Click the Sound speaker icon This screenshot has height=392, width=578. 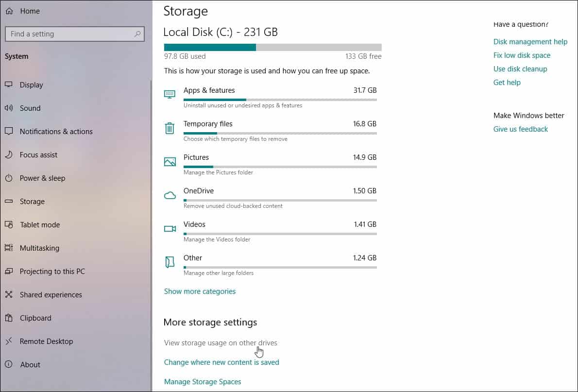click(x=9, y=108)
